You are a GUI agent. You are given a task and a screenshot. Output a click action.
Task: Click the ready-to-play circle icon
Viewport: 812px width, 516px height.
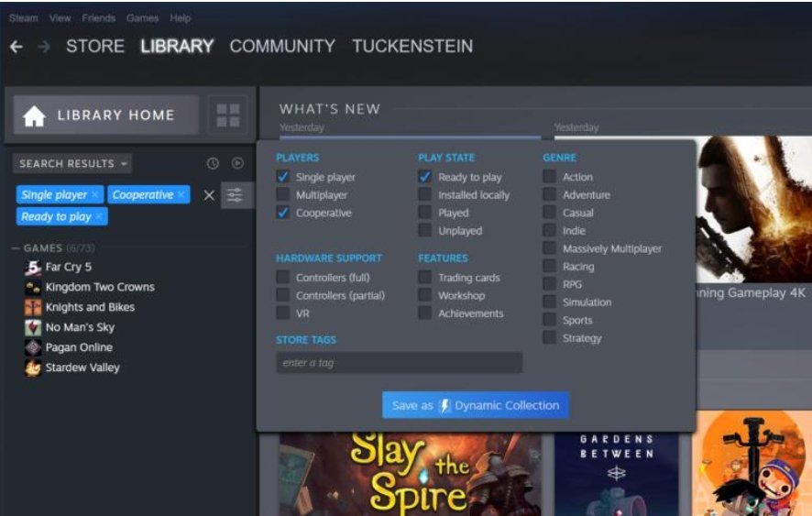pyautogui.click(x=237, y=163)
